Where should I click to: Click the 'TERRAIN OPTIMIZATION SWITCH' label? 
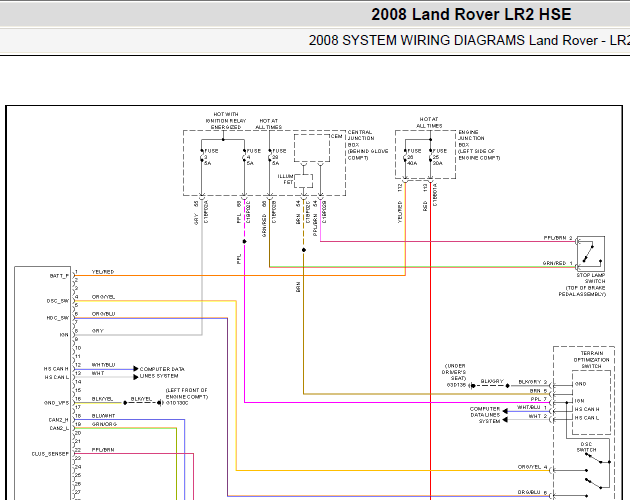[591, 360]
